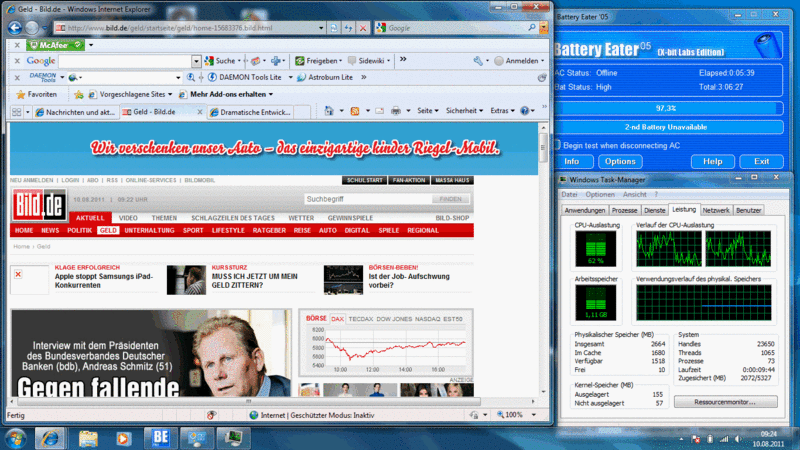The height and width of the screenshot is (450, 800).
Task: Click the Favoriten star button
Action: (x=37, y=94)
